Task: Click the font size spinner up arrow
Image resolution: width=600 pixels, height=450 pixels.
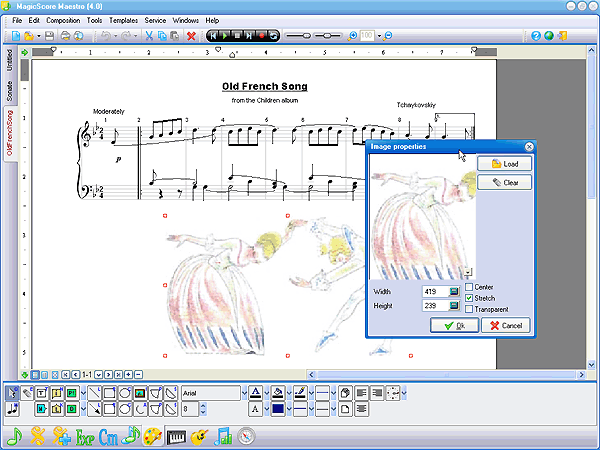Action: [x=203, y=406]
